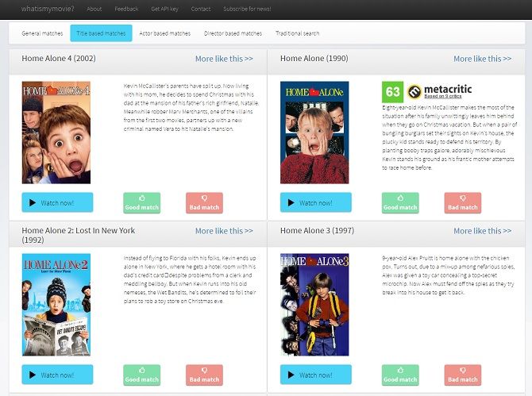Click the Home Alone 4 (2002) title
The image size is (532, 396).
pos(59,58)
